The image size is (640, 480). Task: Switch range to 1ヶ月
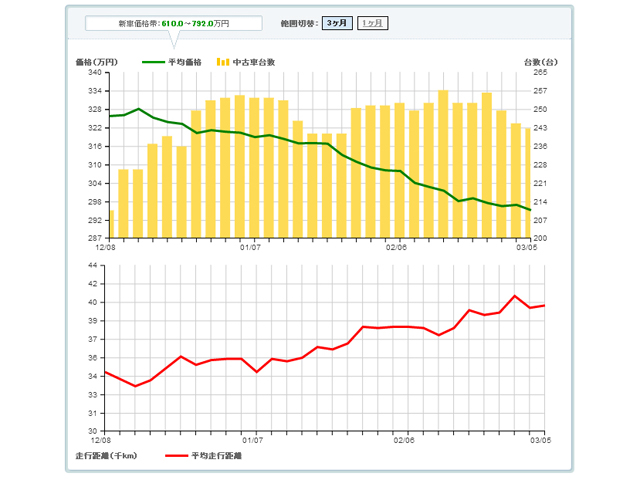click(373, 22)
